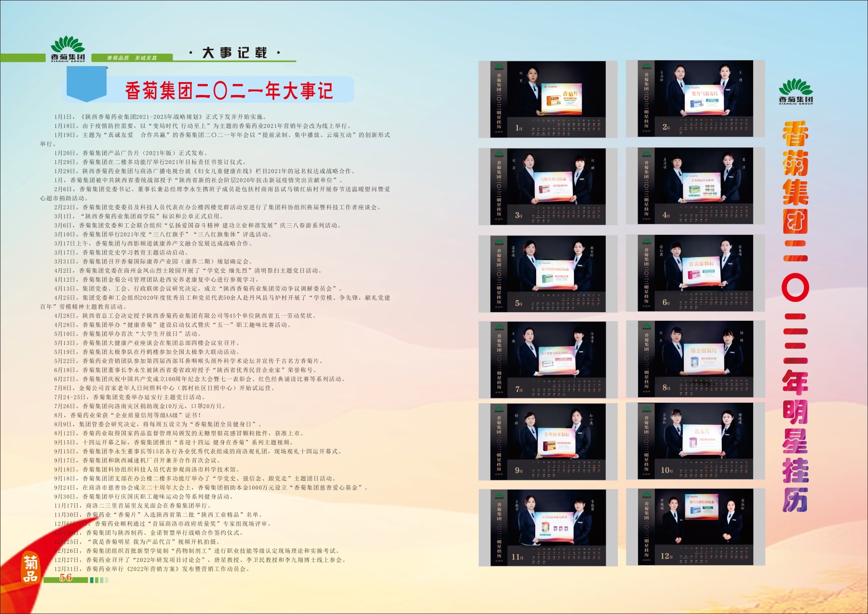Viewport: 868px width, 614px height.
Task: Click the Xiangju Group logo above the vertical calendar title
Action: coord(796,91)
